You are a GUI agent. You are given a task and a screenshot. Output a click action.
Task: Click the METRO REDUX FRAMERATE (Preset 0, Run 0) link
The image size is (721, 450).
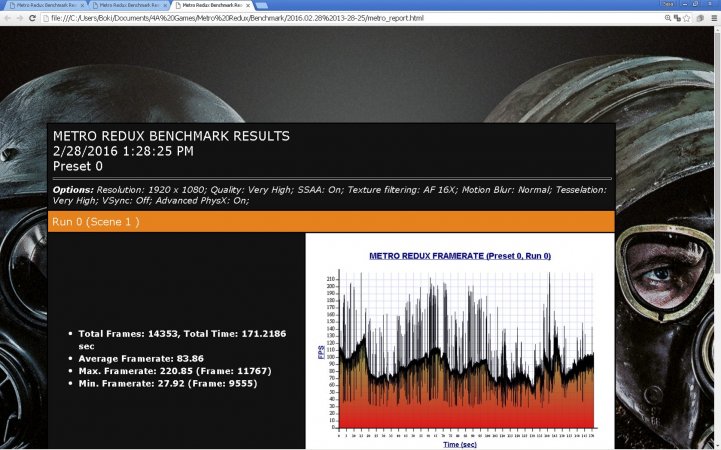pyautogui.click(x=460, y=256)
